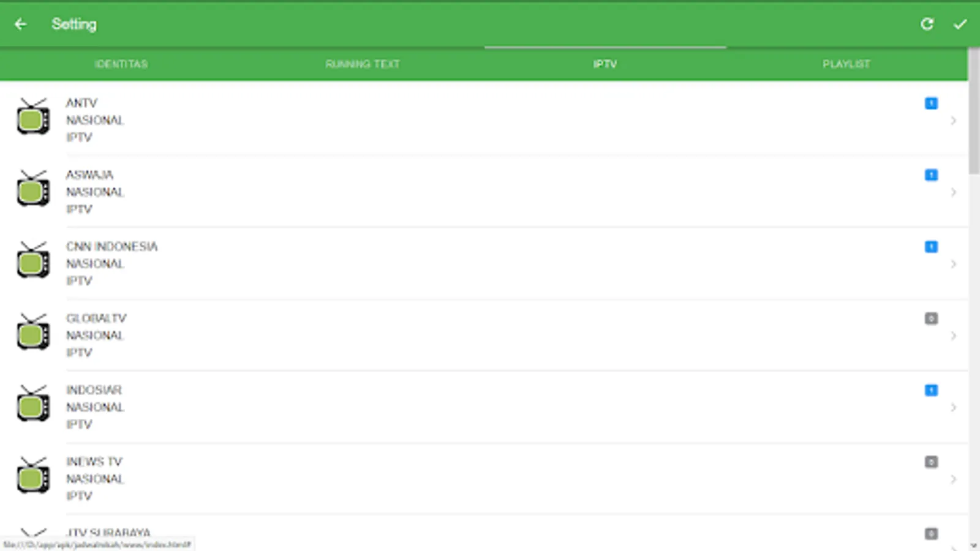980x551 pixels.
Task: Select the ANTV channel name
Action: point(81,103)
